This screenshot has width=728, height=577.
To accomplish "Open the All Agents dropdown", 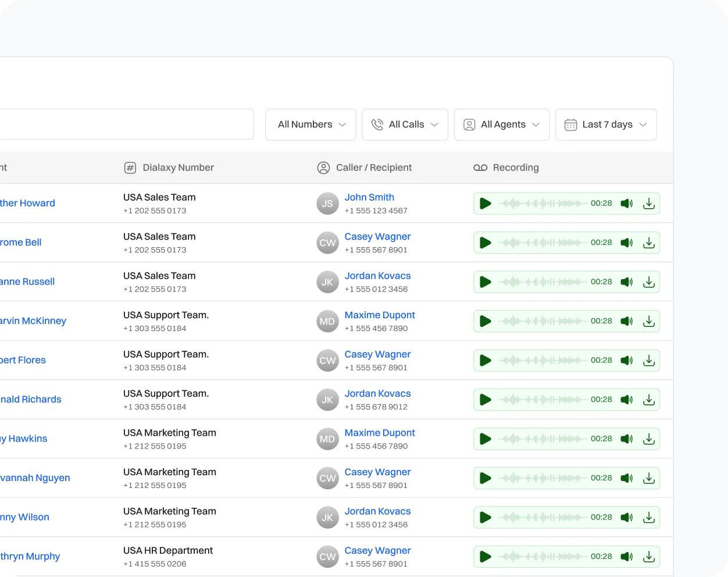I will pyautogui.click(x=501, y=124).
